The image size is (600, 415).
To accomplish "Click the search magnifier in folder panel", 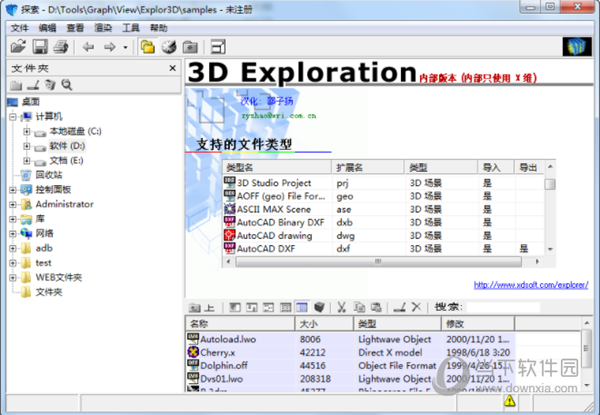I will [x=67, y=85].
